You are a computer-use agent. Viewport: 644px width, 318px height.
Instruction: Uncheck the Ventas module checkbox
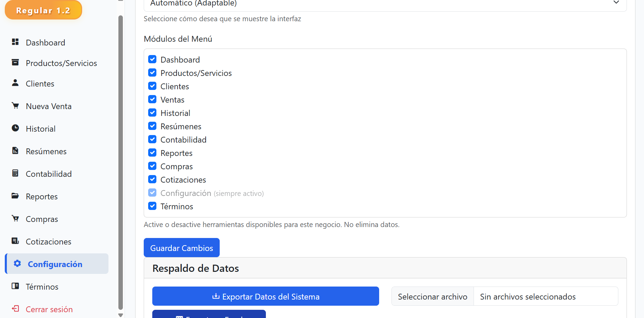click(x=152, y=99)
